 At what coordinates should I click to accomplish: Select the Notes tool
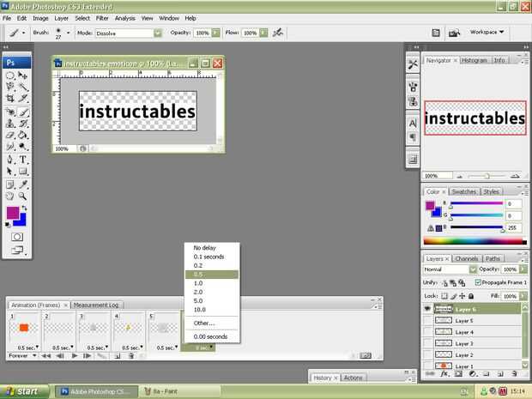10,184
